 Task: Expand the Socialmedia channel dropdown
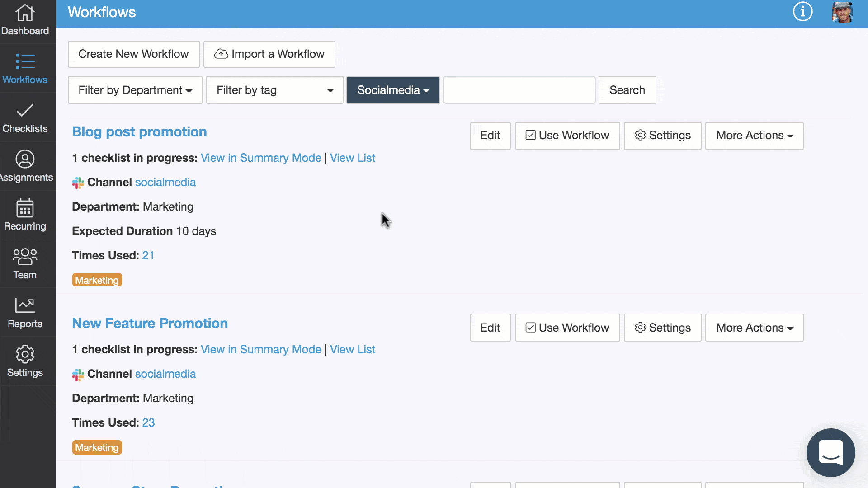pyautogui.click(x=393, y=90)
